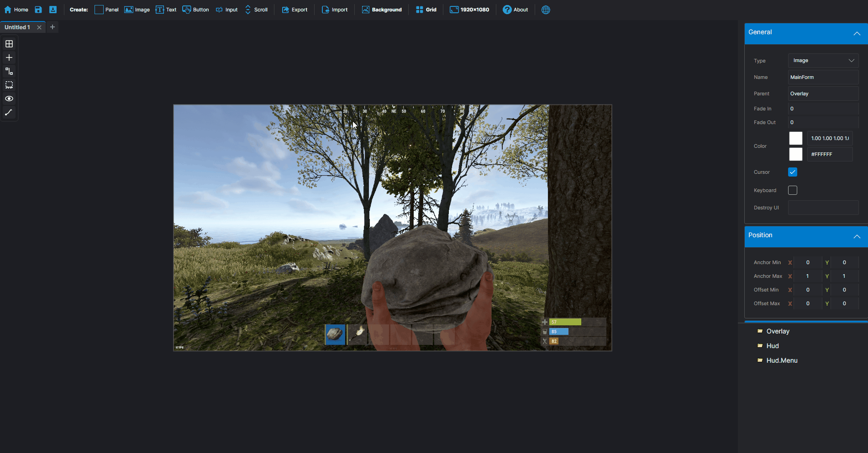
Task: Click the Export button
Action: (295, 10)
